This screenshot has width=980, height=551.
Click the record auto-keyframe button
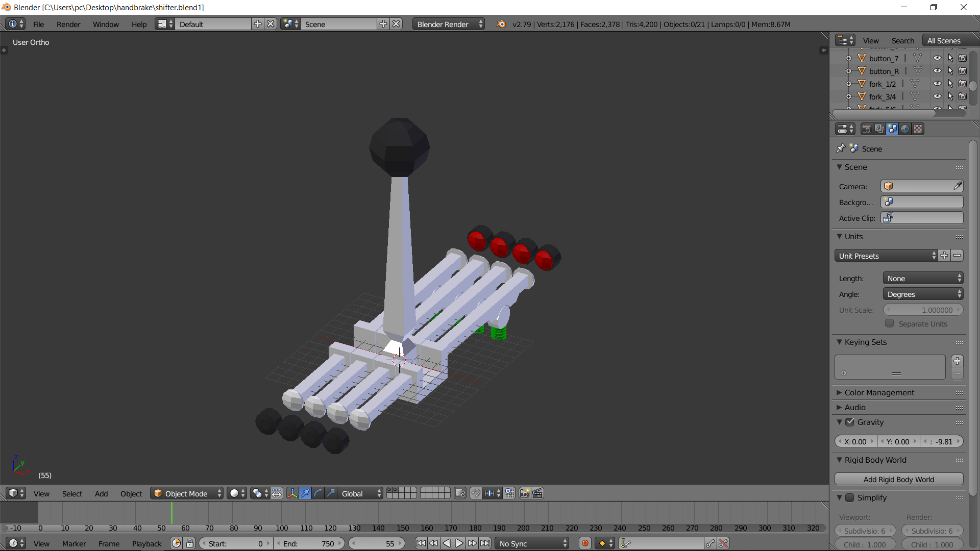pyautogui.click(x=585, y=544)
